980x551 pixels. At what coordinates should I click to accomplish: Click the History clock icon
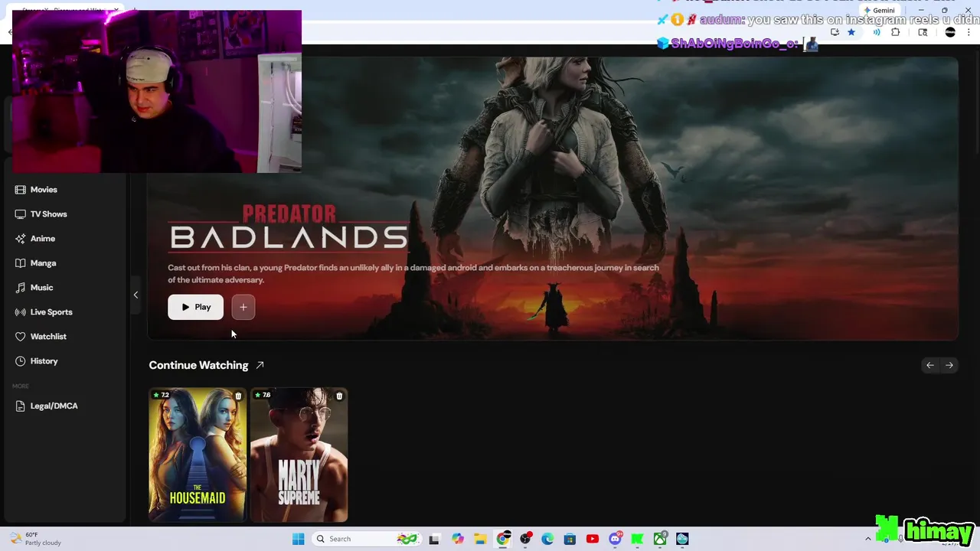(x=21, y=361)
